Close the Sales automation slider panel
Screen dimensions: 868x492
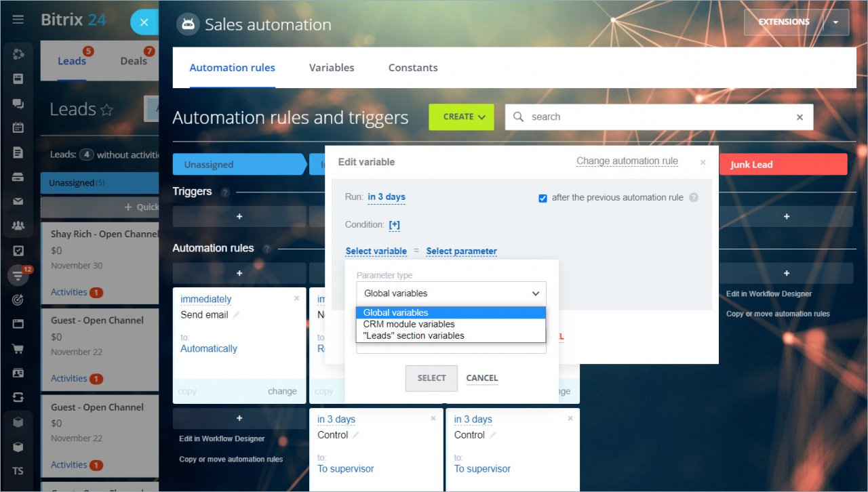point(144,22)
